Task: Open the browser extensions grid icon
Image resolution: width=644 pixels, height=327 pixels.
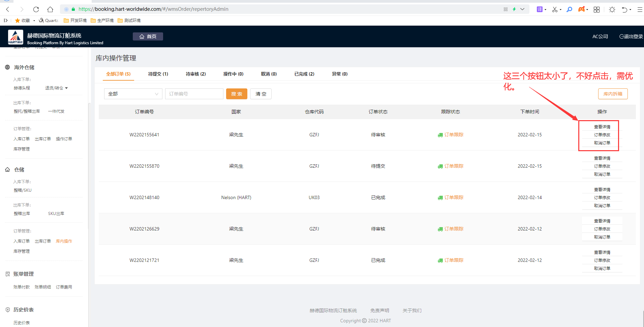Action: (596, 9)
